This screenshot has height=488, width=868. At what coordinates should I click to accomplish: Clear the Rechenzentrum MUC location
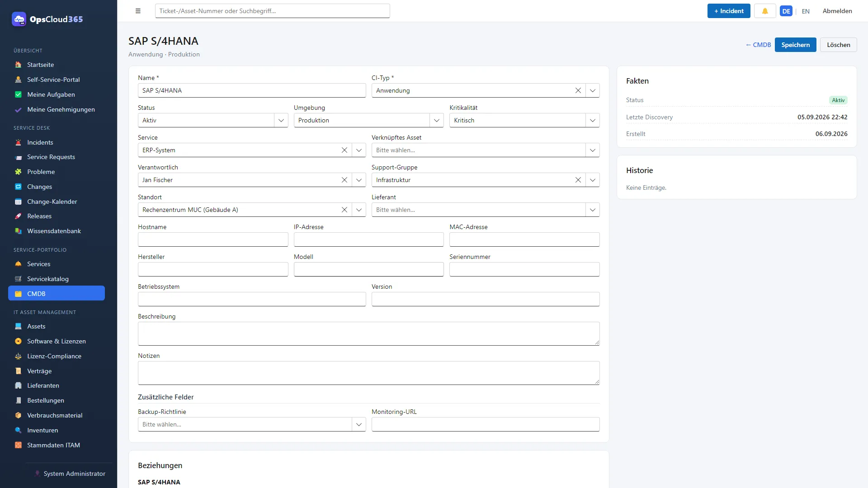coord(344,210)
